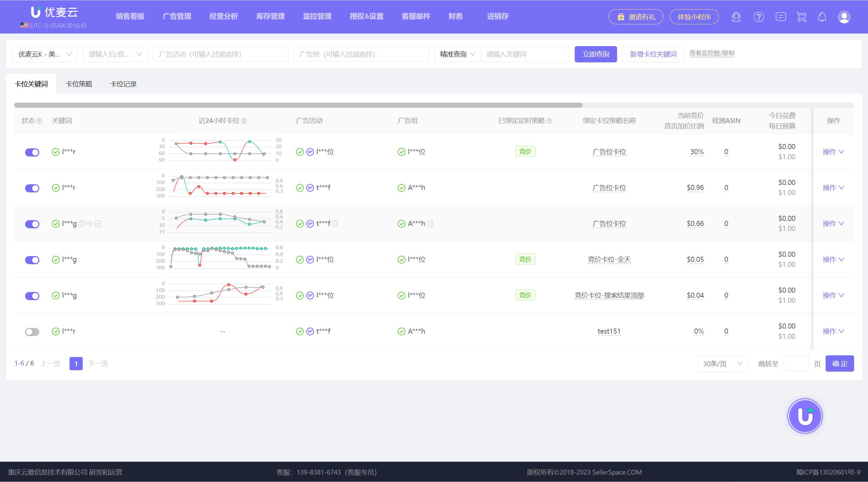
Task: Click the copy icon next to keyword l***g
Action: 81,224
